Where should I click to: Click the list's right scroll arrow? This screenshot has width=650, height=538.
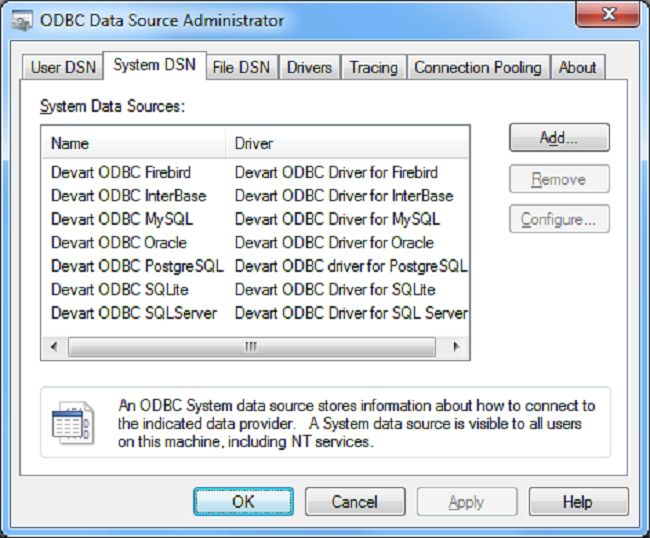click(456, 346)
